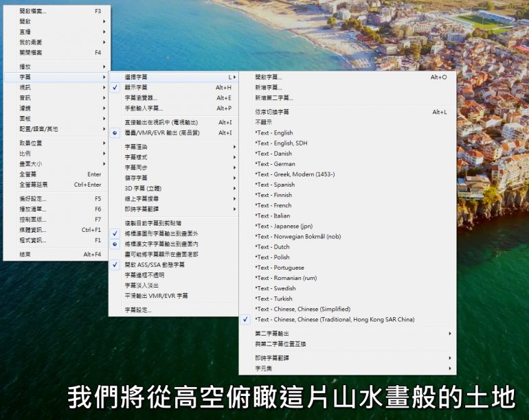Click 結束 (Alt+F4) to exit
The width and height of the screenshot is (529, 420).
tap(56, 255)
